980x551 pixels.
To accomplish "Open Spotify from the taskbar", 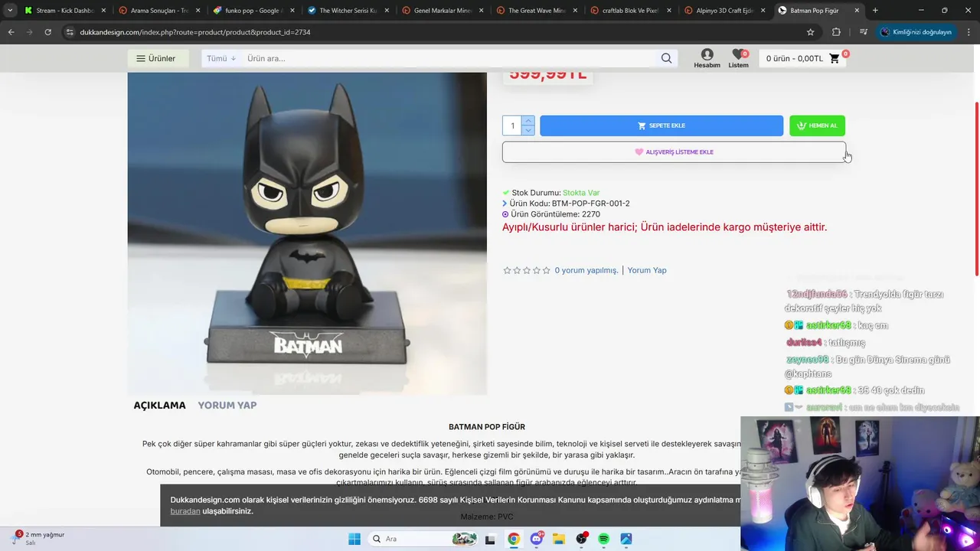I will [x=603, y=539].
